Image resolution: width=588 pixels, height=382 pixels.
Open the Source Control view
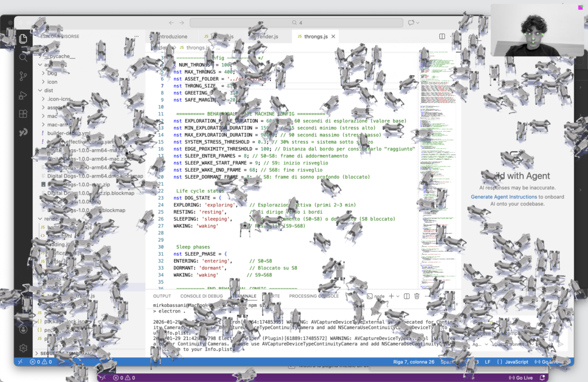tap(23, 76)
